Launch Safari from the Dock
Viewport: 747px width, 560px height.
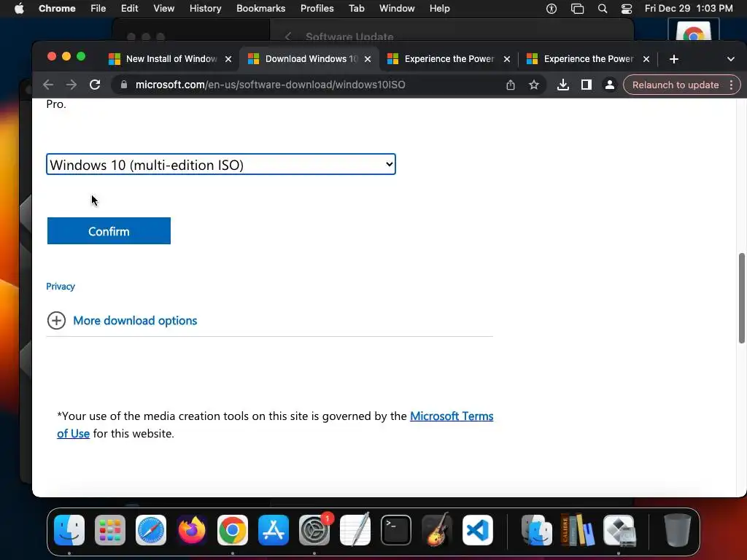pyautogui.click(x=151, y=530)
